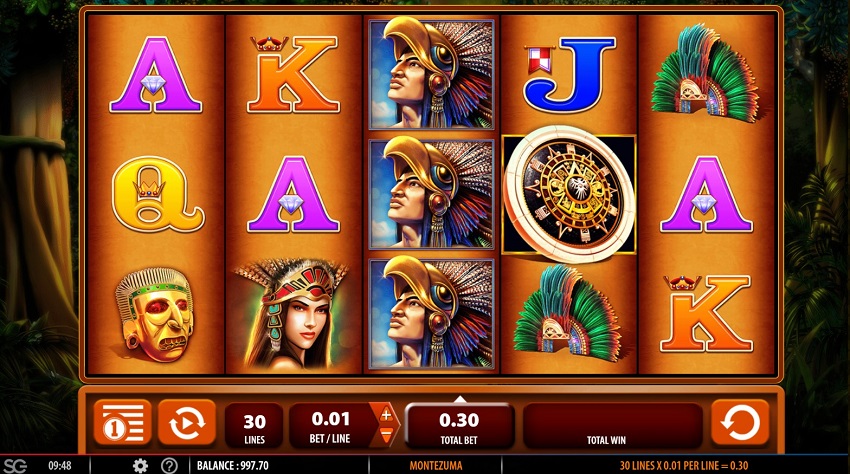Increase bet per line with plus arrow
Viewport: 850px width, 474px height.
(x=386, y=415)
